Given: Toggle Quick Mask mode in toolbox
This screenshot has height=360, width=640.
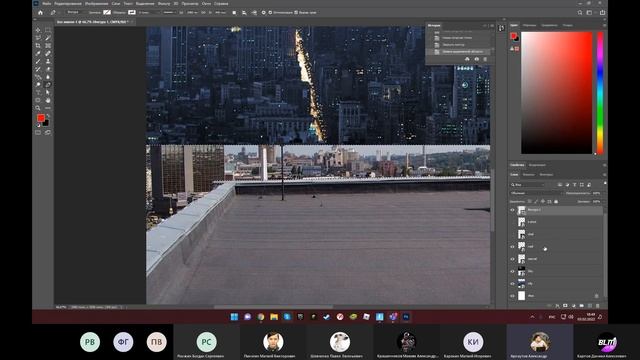Looking at the screenshot, I should click(x=38, y=133).
